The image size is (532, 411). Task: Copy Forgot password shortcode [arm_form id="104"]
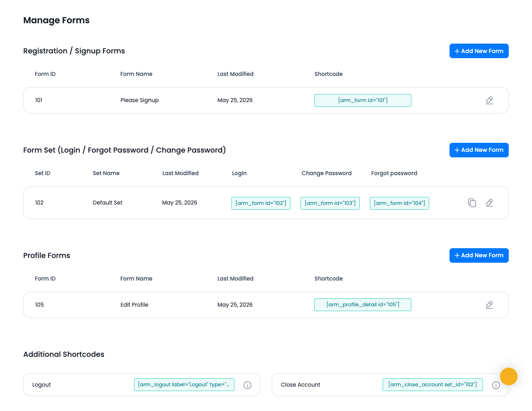(399, 203)
